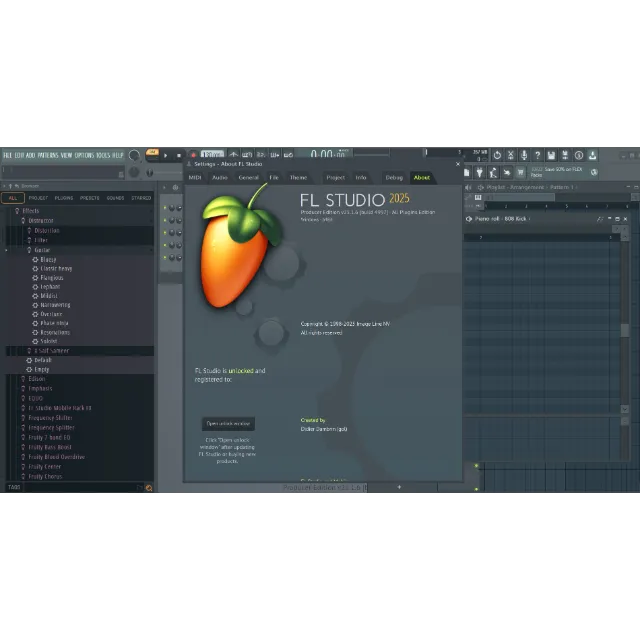This screenshot has width=640, height=640.
Task: Click the render audio export icon
Action: 565,155
